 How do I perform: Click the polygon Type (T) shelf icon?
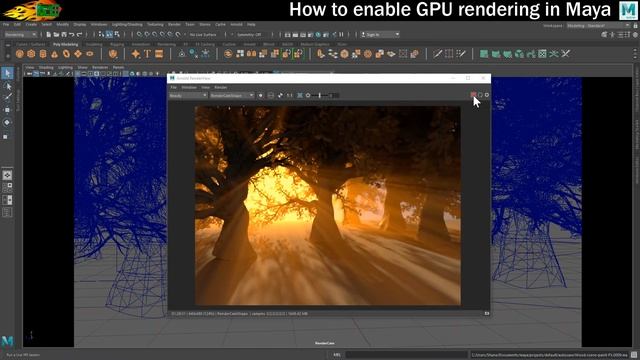pyautogui.click(x=147, y=54)
